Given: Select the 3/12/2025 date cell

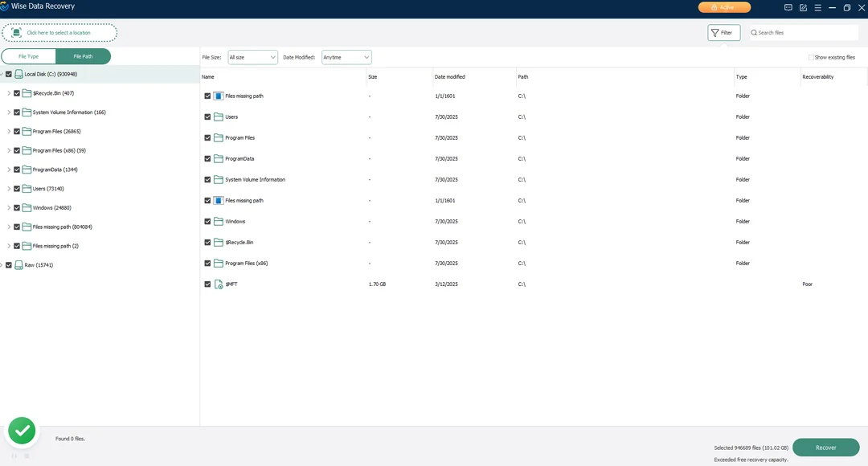Looking at the screenshot, I should tap(446, 284).
